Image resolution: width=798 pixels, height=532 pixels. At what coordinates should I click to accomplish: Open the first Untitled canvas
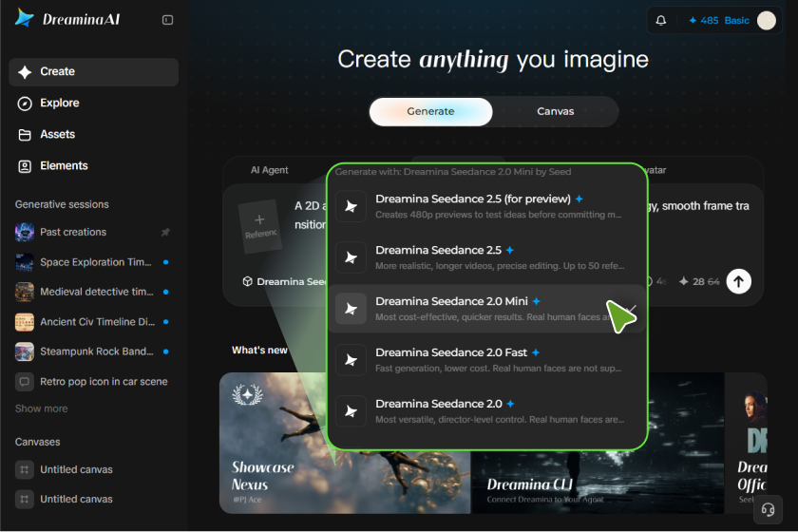point(94,469)
